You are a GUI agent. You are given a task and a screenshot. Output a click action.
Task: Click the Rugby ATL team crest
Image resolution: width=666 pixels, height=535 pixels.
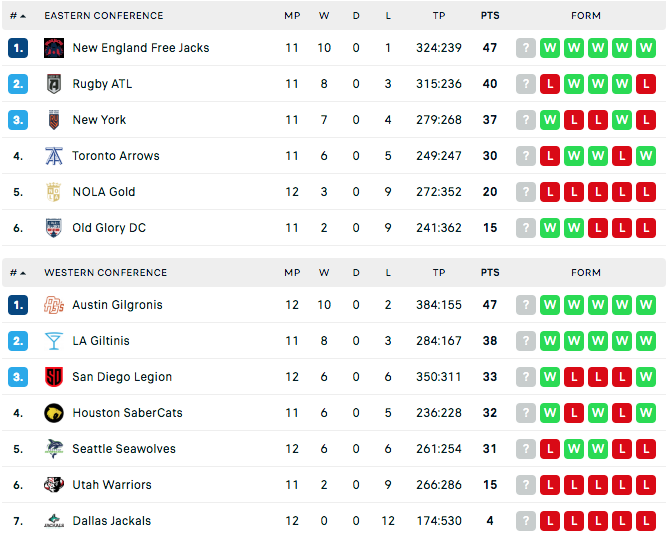(54, 84)
